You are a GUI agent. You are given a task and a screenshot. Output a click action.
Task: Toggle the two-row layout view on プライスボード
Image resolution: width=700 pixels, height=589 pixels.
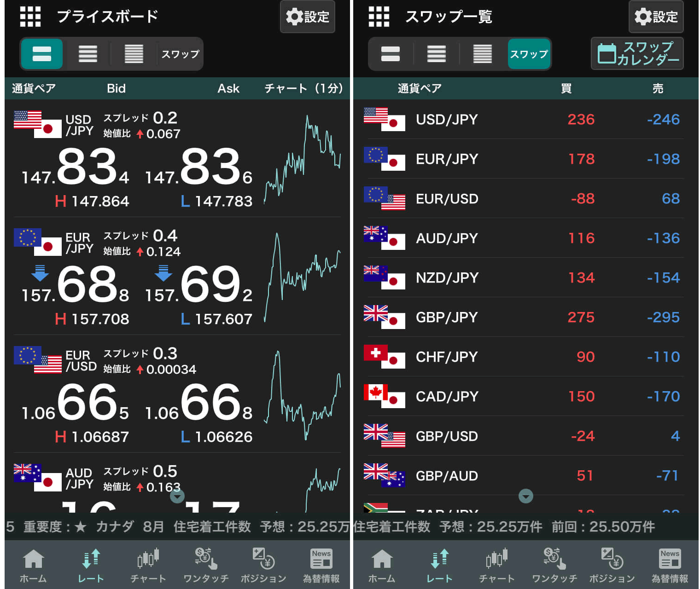tap(41, 53)
